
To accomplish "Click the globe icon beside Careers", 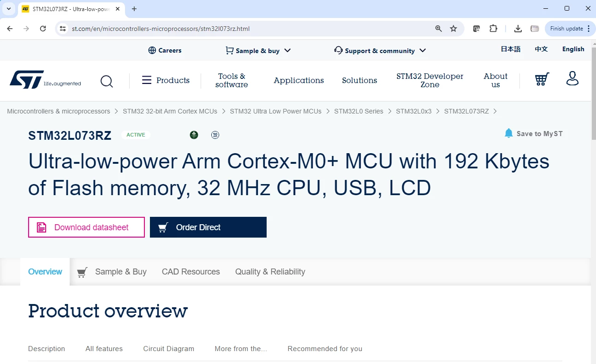I will (152, 50).
